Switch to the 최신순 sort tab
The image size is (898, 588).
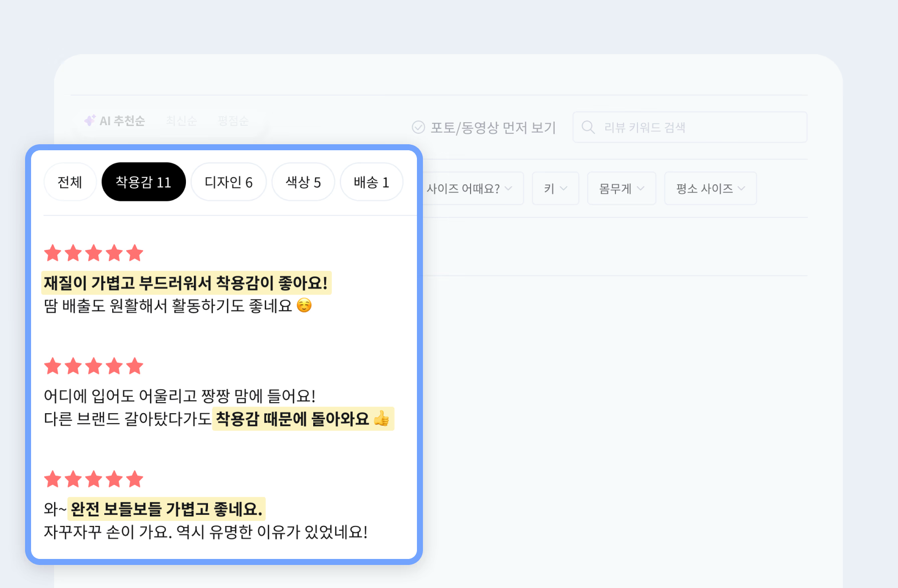[x=181, y=120]
